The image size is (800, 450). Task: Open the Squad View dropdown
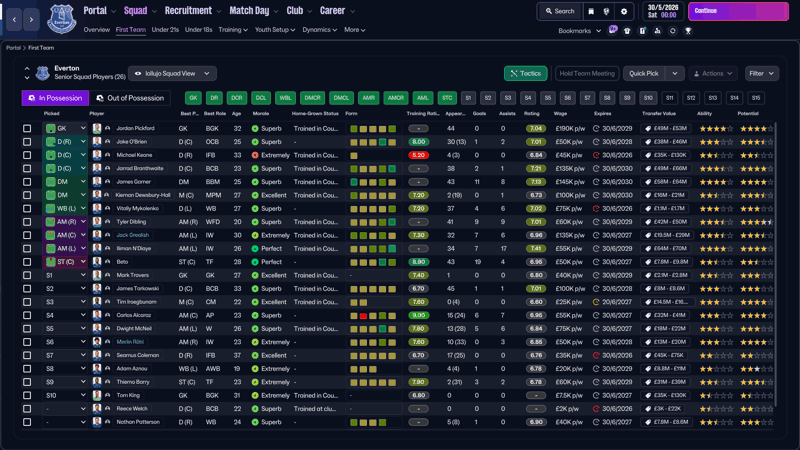(172, 73)
